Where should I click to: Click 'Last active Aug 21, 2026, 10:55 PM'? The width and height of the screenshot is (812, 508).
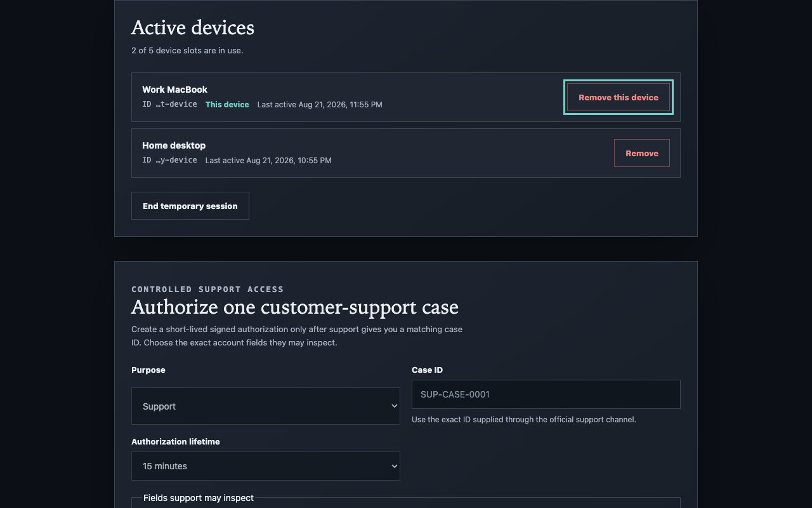268,160
